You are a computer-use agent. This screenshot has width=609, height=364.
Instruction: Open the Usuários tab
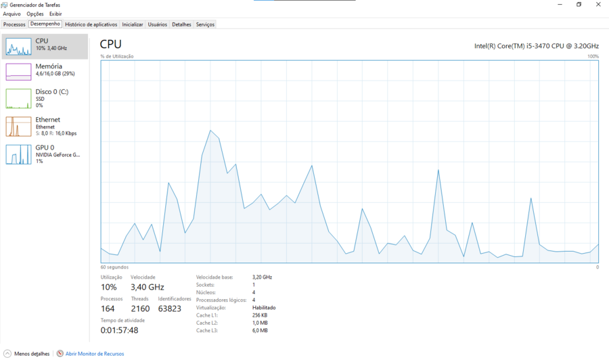(x=158, y=24)
